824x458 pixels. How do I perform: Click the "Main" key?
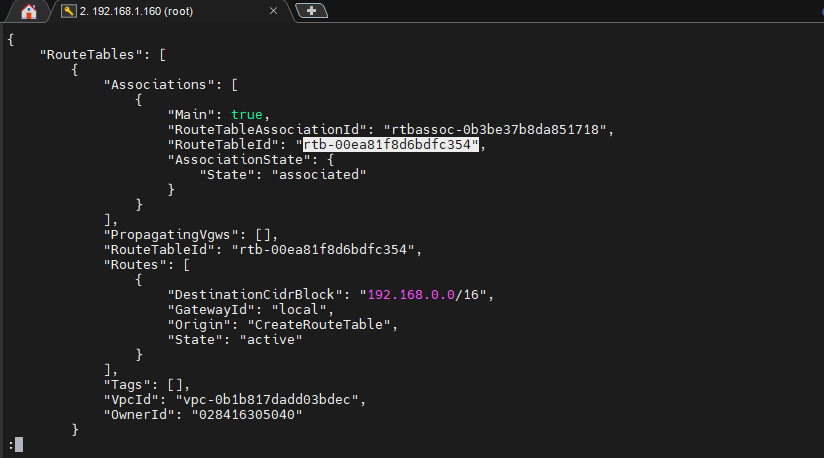click(191, 114)
